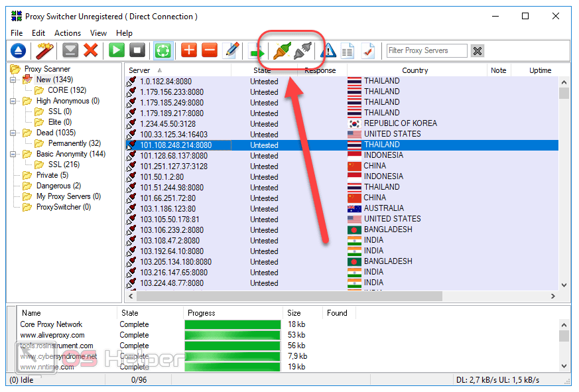Image resolution: width=579 pixels, height=392 pixels.
Task: Collapse the Basic Anonymity (144) node
Action: 13,154
